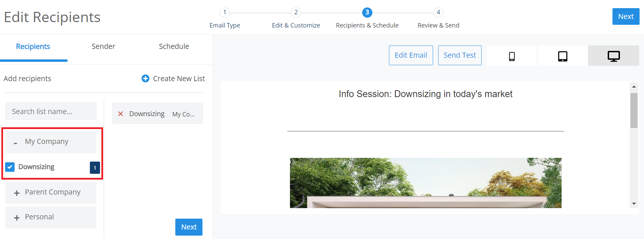Open the Sender tab
Screen dimensions: 644x239
point(103,47)
